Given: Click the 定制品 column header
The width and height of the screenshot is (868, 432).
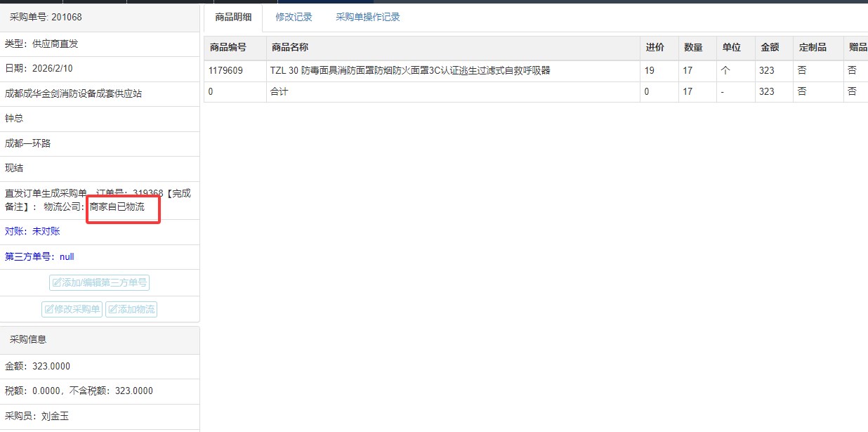Looking at the screenshot, I should click(812, 48).
